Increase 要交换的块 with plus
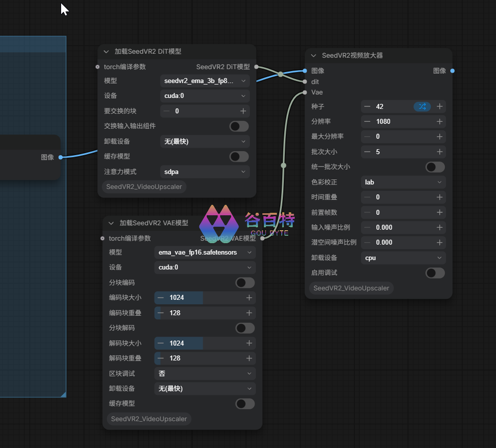 click(x=243, y=111)
